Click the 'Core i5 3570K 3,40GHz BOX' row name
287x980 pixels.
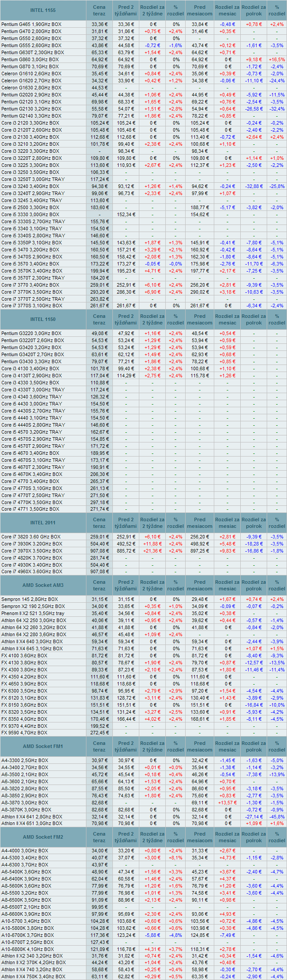click(x=32, y=271)
